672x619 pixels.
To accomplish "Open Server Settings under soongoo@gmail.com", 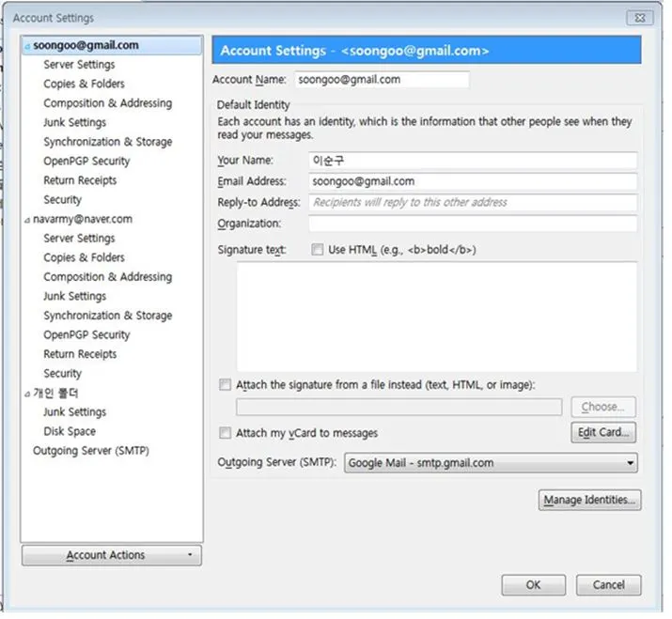I will [79, 65].
